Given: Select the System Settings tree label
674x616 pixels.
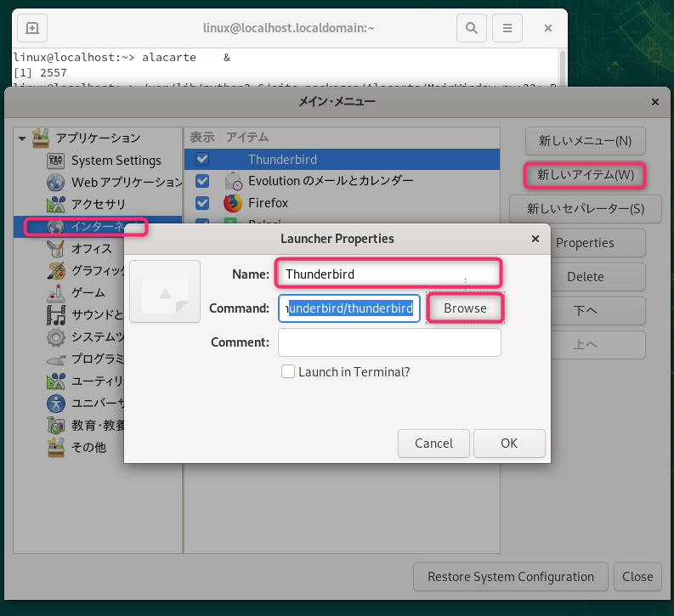Looking at the screenshot, I should pos(116,161).
